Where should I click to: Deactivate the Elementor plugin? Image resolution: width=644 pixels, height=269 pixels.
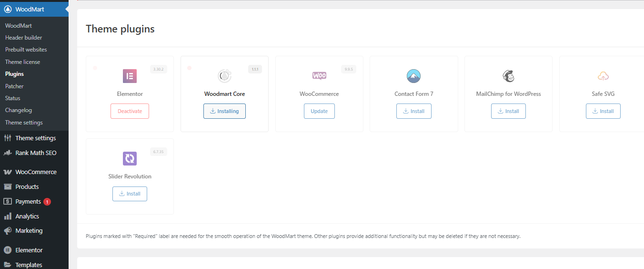[x=130, y=111]
